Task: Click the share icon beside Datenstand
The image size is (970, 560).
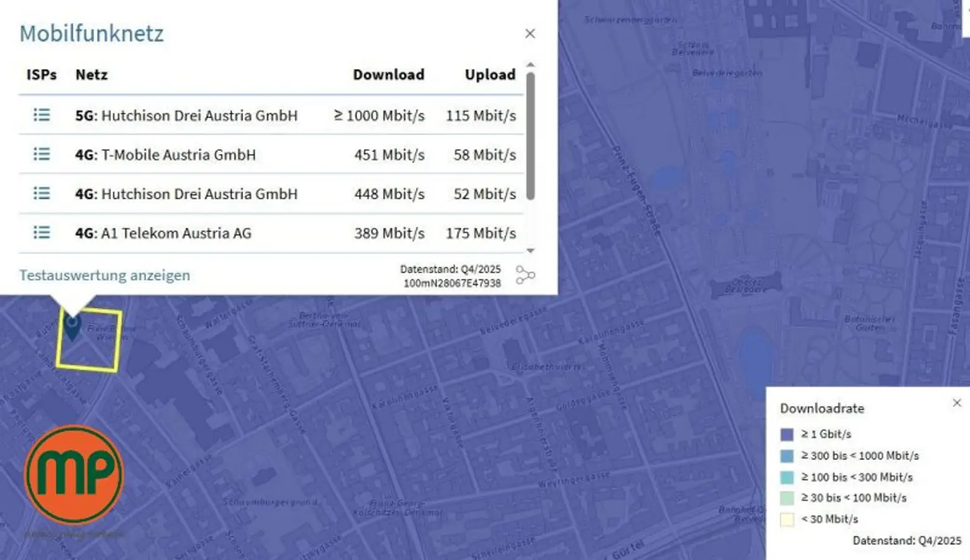Action: [x=525, y=275]
